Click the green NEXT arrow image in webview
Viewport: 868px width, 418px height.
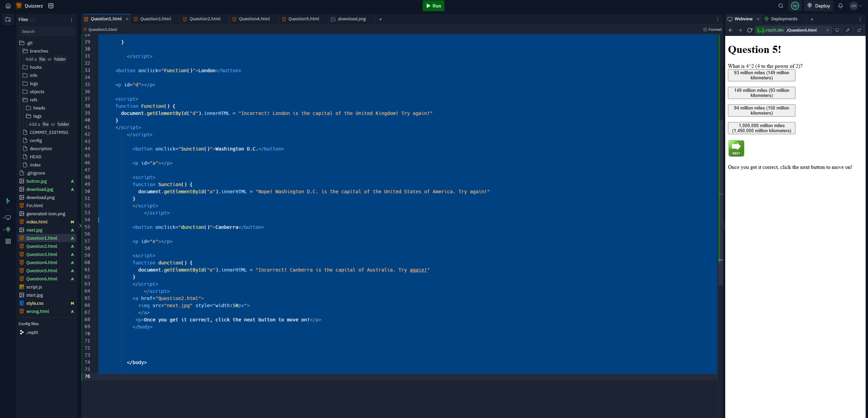pos(736,148)
